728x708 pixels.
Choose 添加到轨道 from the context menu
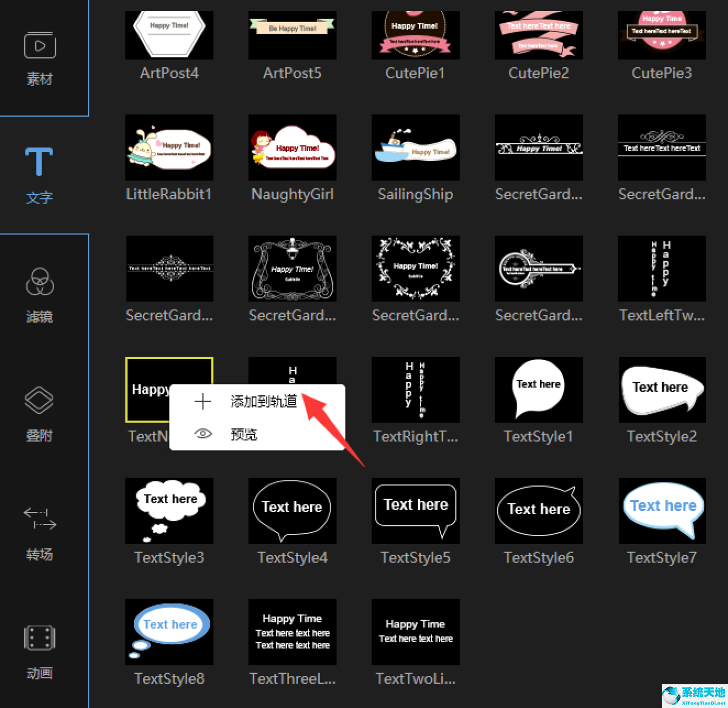pyautogui.click(x=264, y=401)
